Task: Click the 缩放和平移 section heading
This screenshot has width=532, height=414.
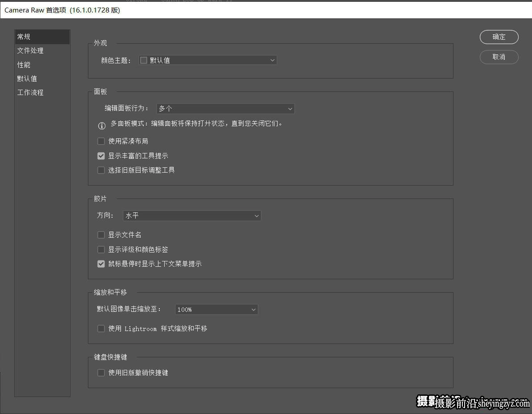Action: click(x=110, y=292)
